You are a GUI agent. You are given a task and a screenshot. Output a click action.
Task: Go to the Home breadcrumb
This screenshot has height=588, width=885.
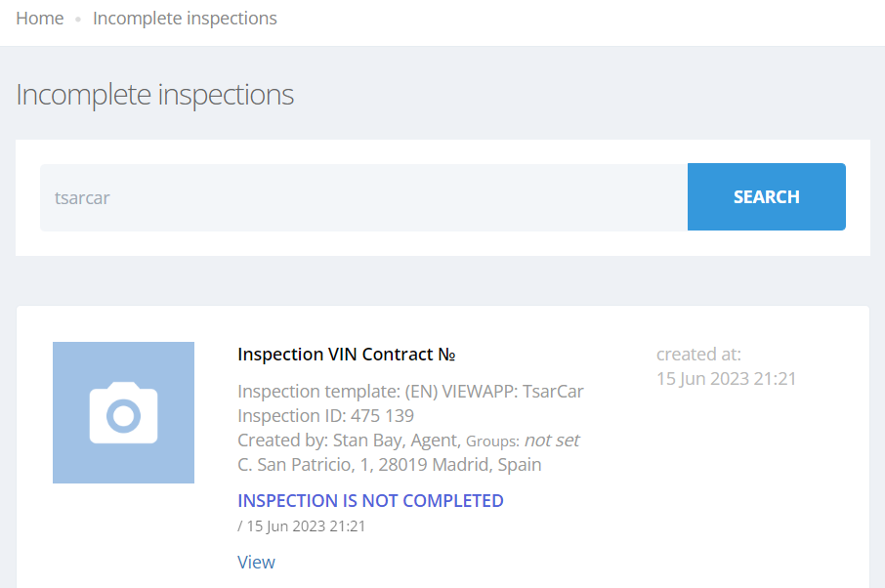point(39,19)
